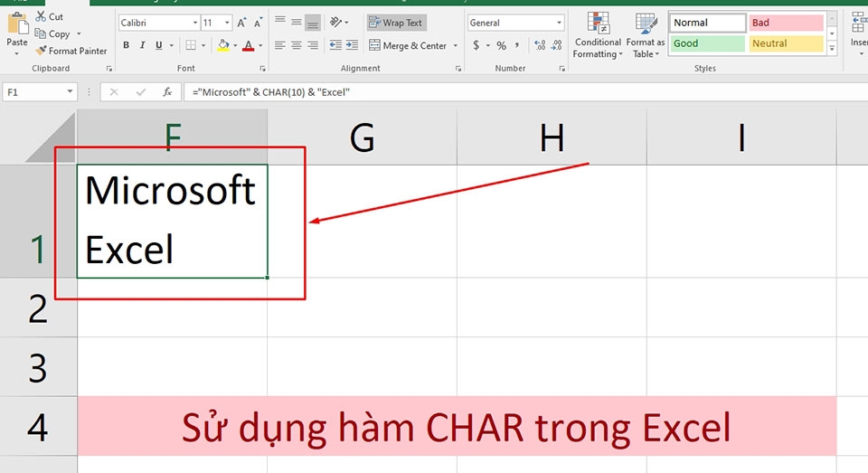The height and width of the screenshot is (473, 868).
Task: Toggle underline formatting
Action: (x=159, y=45)
